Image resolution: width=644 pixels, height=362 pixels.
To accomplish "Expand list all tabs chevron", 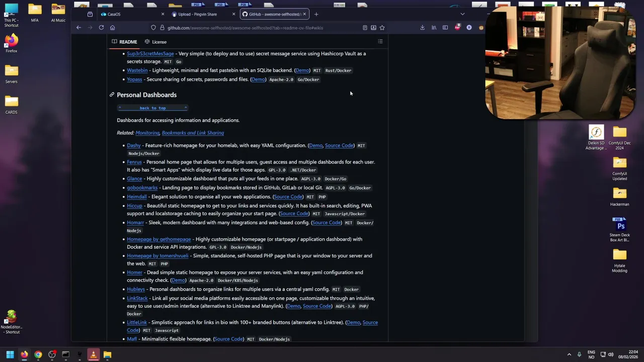I will coord(462,14).
